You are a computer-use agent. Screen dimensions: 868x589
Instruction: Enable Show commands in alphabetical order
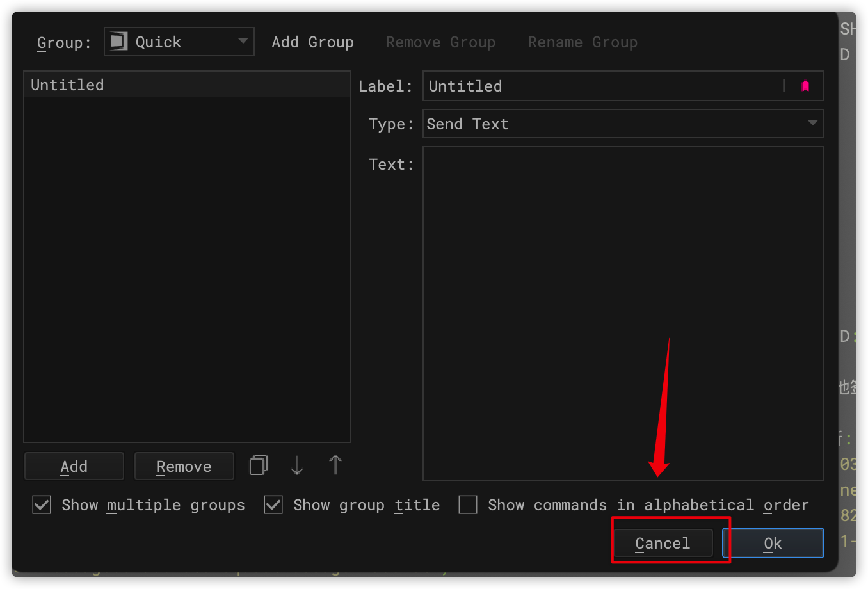pos(468,504)
